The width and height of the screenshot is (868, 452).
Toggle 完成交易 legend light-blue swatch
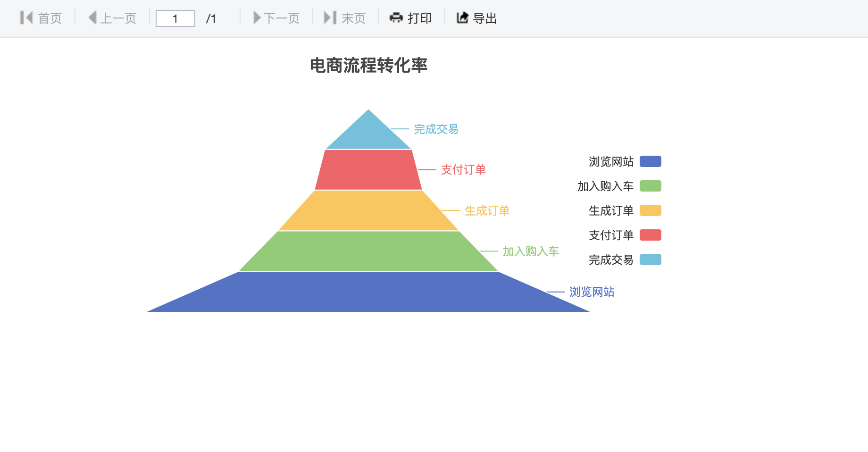click(x=651, y=259)
